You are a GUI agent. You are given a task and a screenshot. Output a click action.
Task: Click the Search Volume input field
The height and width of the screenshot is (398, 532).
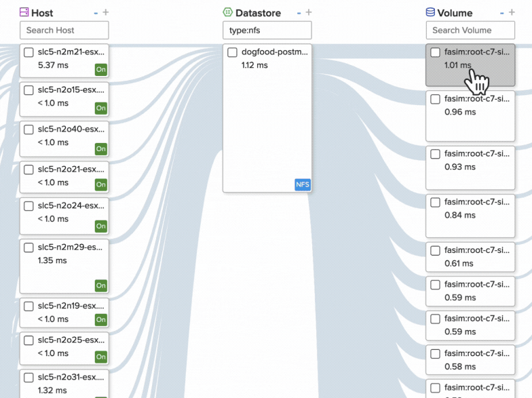pyautogui.click(x=470, y=30)
